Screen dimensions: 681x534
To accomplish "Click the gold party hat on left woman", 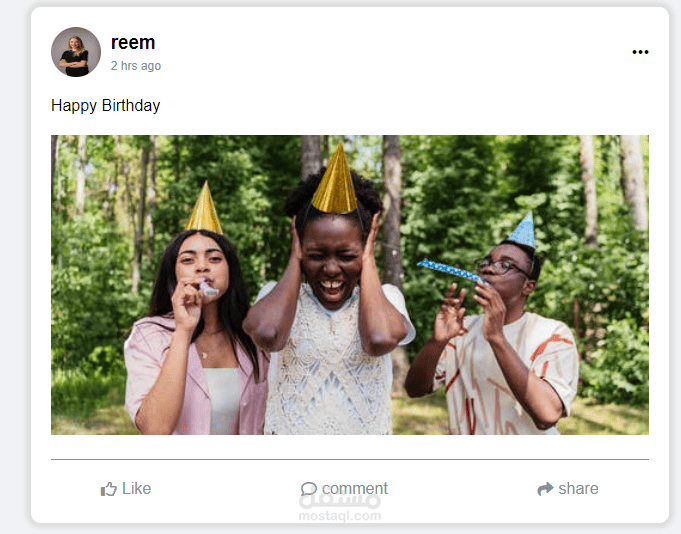I will point(204,209).
